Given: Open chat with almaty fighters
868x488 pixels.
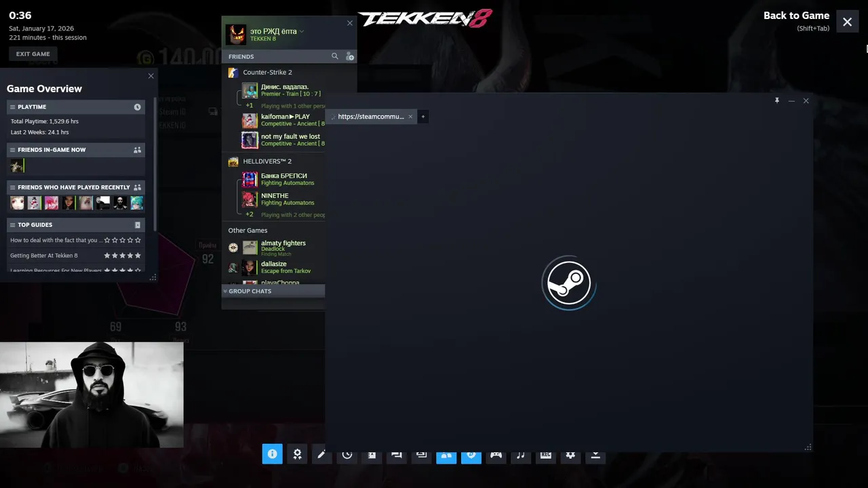Looking at the screenshot, I should tap(283, 248).
